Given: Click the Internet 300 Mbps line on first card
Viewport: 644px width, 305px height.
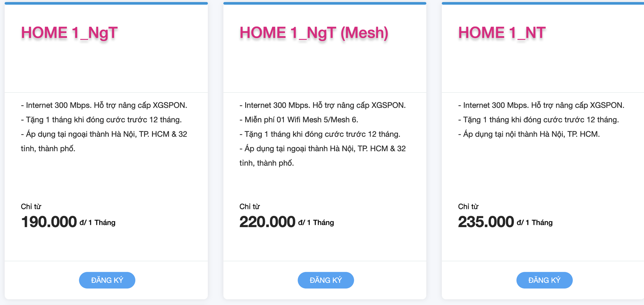Looking at the screenshot, I should (x=104, y=105).
